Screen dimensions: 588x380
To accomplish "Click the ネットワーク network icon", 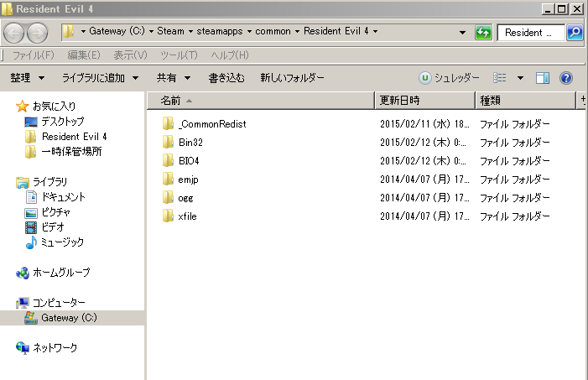I will (23, 348).
